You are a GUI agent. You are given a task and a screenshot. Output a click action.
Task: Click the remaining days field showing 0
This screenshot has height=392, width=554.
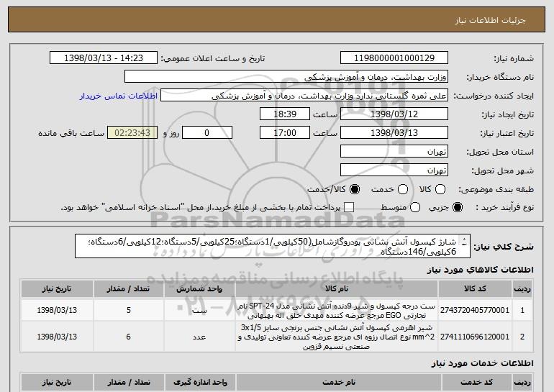click(x=207, y=133)
